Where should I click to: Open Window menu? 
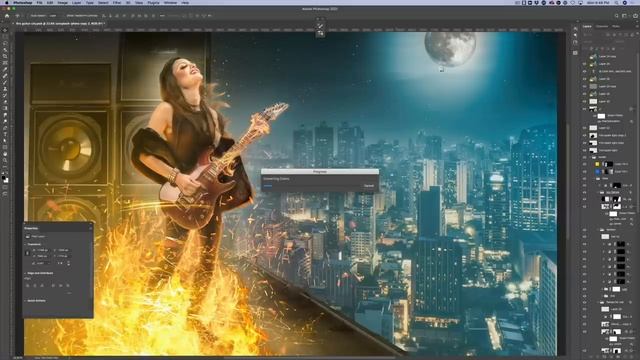click(x=170, y=2)
